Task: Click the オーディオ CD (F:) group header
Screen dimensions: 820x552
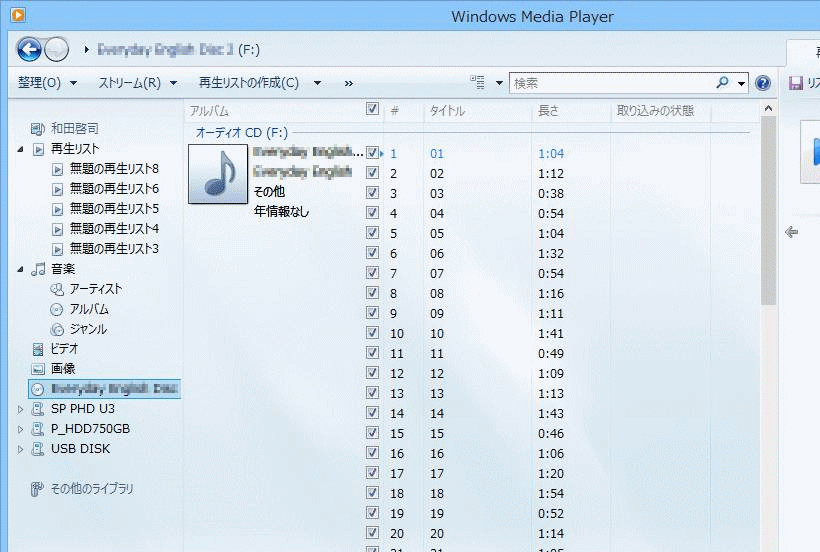Action: click(242, 133)
